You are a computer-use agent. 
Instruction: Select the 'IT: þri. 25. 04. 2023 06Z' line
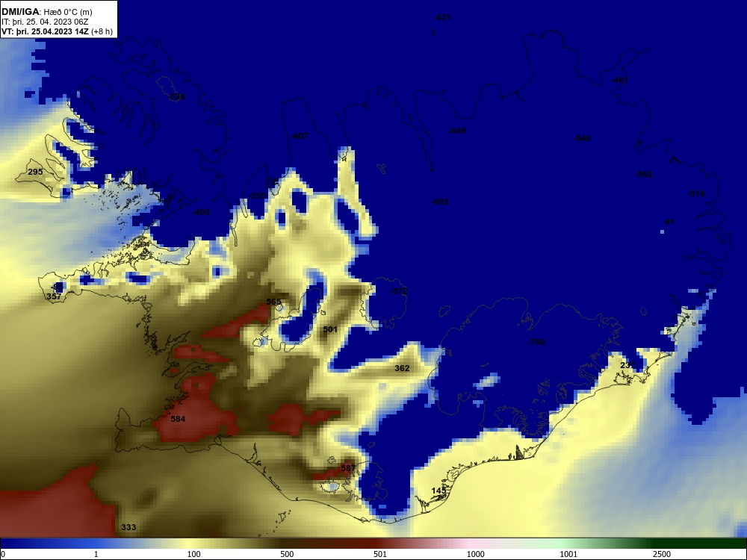(45, 22)
